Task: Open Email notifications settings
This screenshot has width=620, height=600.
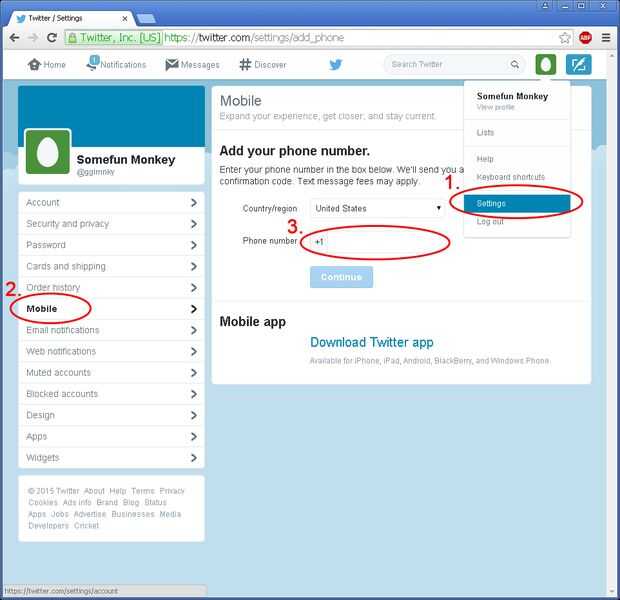Action: 111,330
